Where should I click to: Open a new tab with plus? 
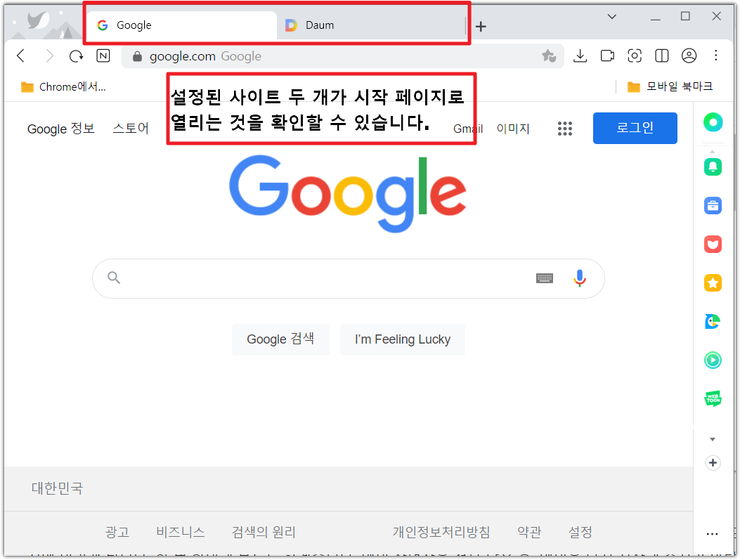tap(481, 27)
